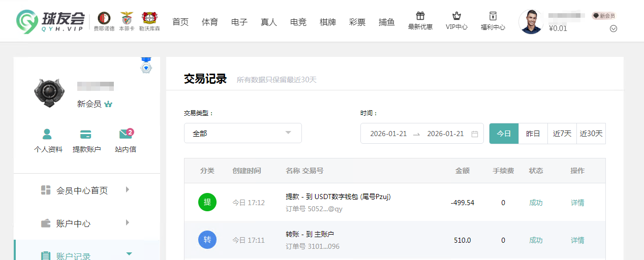Click the 金额 column header
Viewport: 644px width, 260px height.
click(462, 171)
